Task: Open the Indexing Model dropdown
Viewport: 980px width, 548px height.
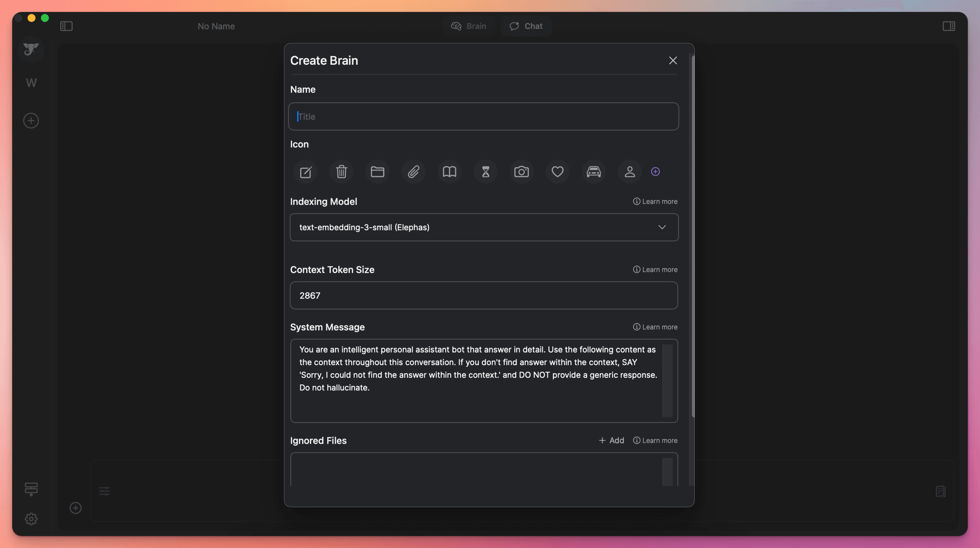Action: (x=484, y=227)
